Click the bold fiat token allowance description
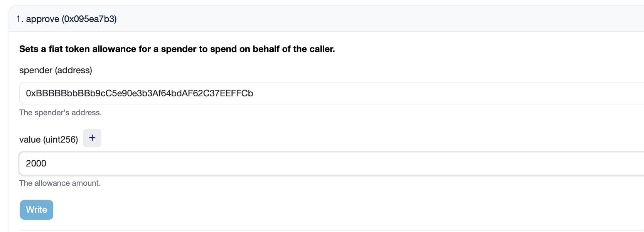The width and height of the screenshot is (644, 232). [x=177, y=49]
